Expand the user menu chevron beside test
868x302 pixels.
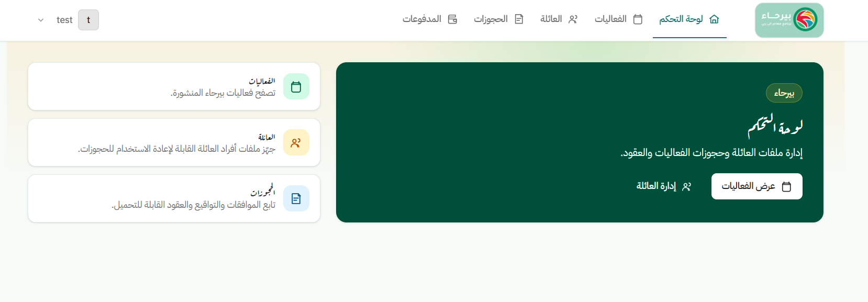41,20
